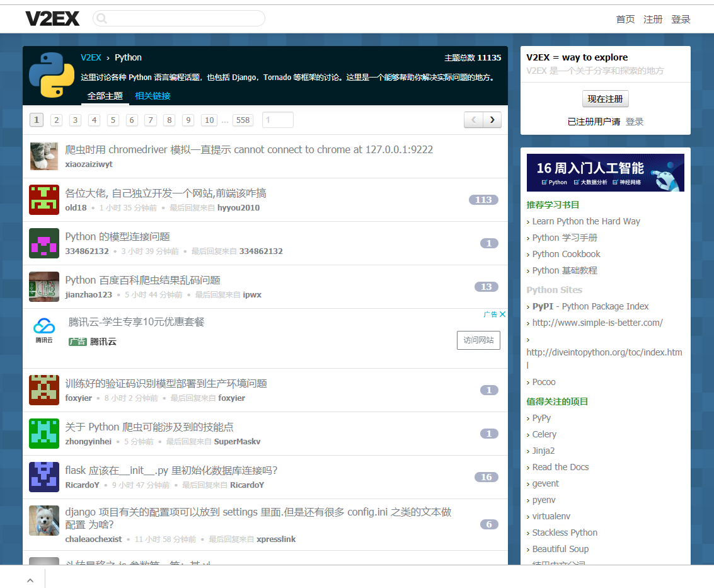
Task: Click last replier xpresslink
Action: [276, 539]
